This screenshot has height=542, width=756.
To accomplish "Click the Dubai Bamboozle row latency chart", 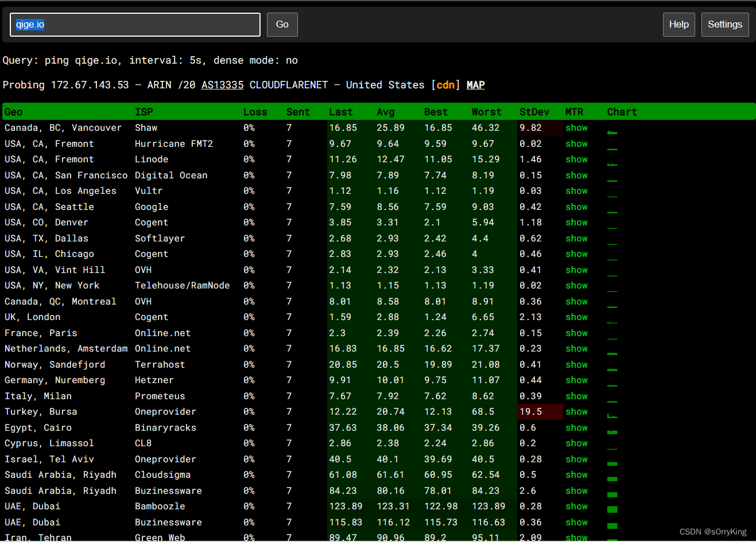I will pyautogui.click(x=612, y=509).
